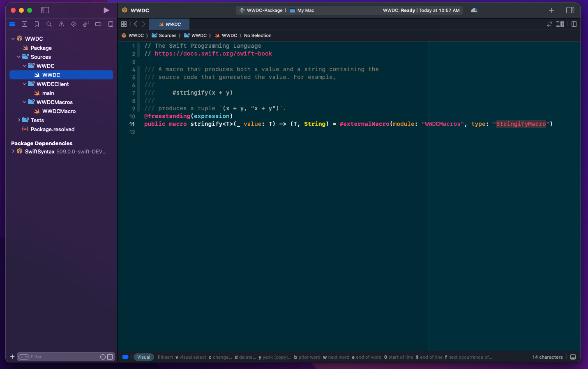This screenshot has height=369, width=588.
Task: Collapse the WWDC subfolder under Sources
Action: [x=25, y=66]
